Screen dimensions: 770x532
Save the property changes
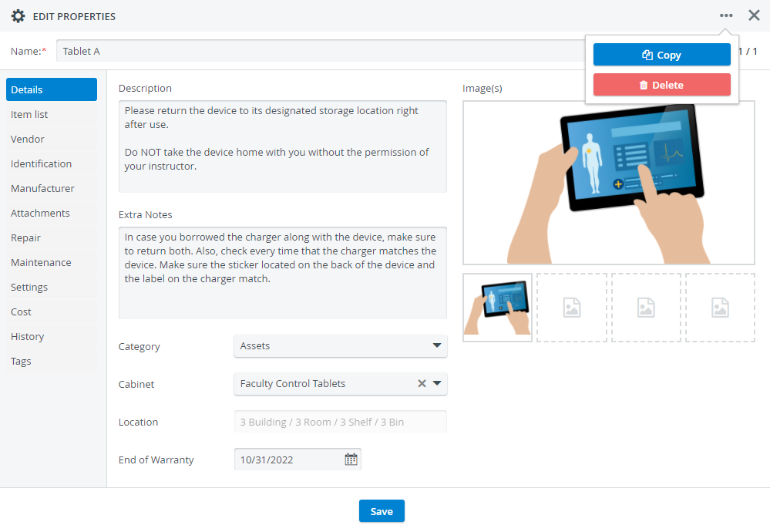point(382,511)
